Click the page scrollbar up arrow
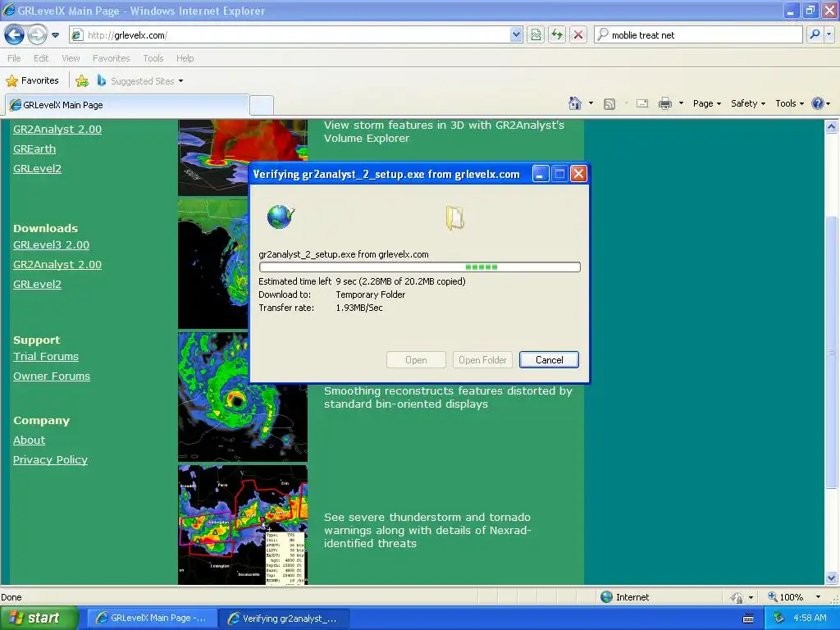840x630 pixels. (x=832, y=127)
